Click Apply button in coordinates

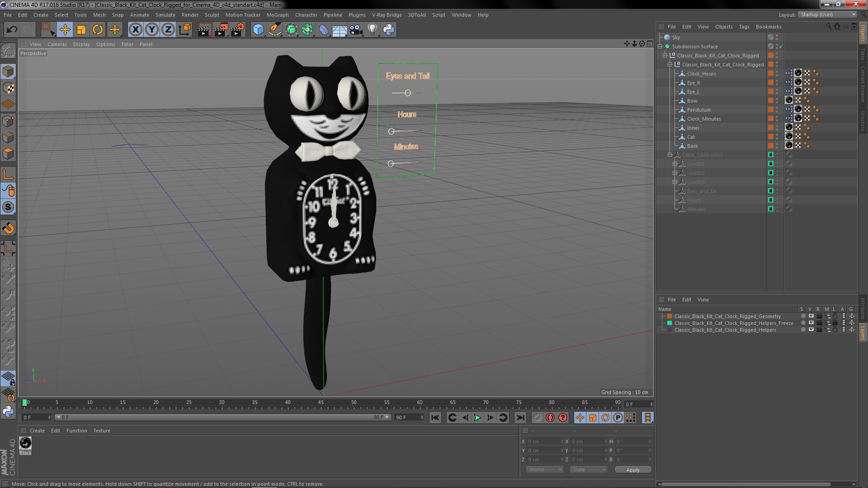click(633, 470)
